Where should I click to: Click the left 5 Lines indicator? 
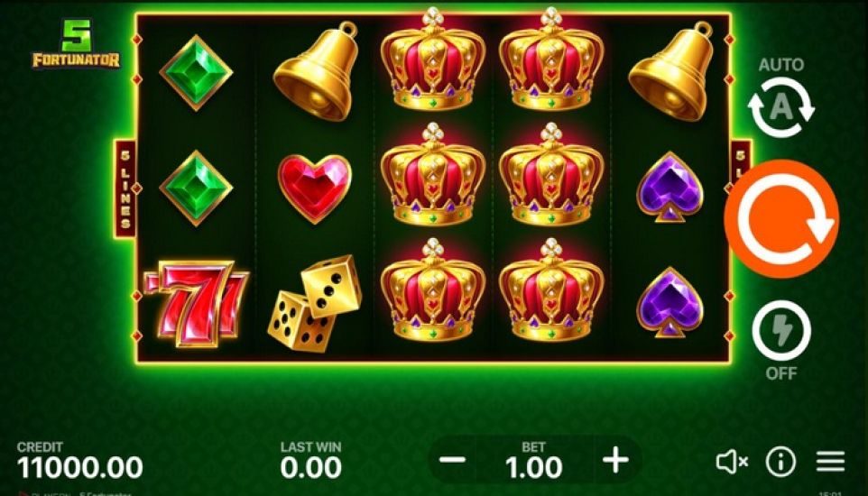tap(125, 188)
